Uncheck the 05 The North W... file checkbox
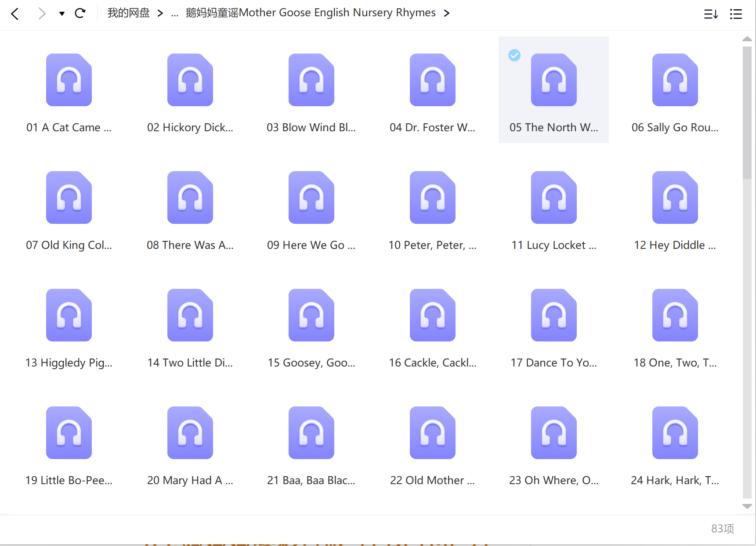 click(x=514, y=55)
